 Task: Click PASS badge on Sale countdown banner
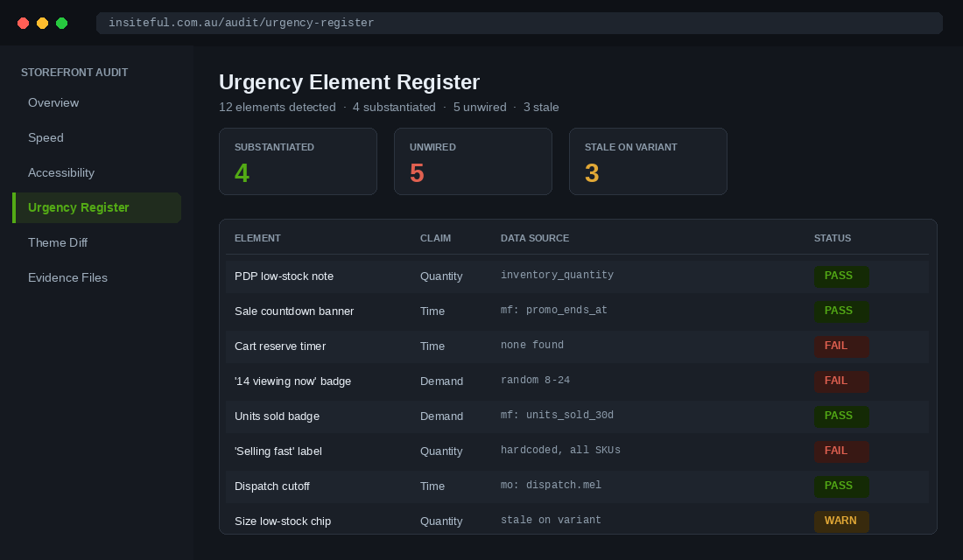click(x=841, y=311)
